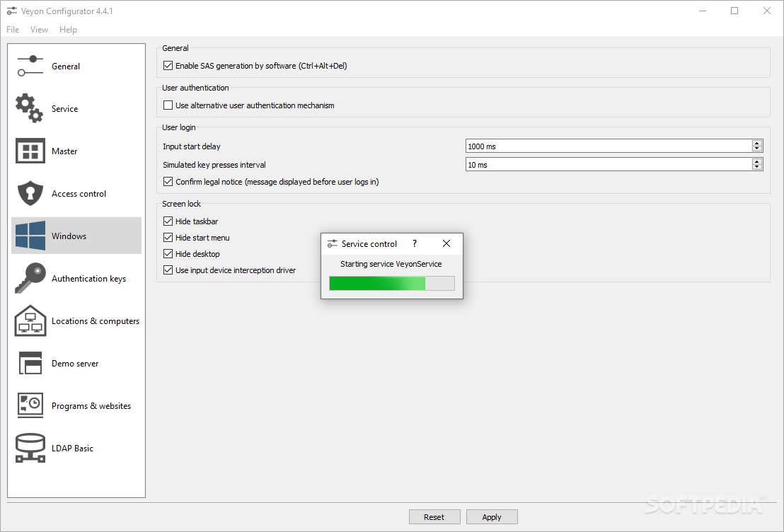Go to Access control page label

79,194
